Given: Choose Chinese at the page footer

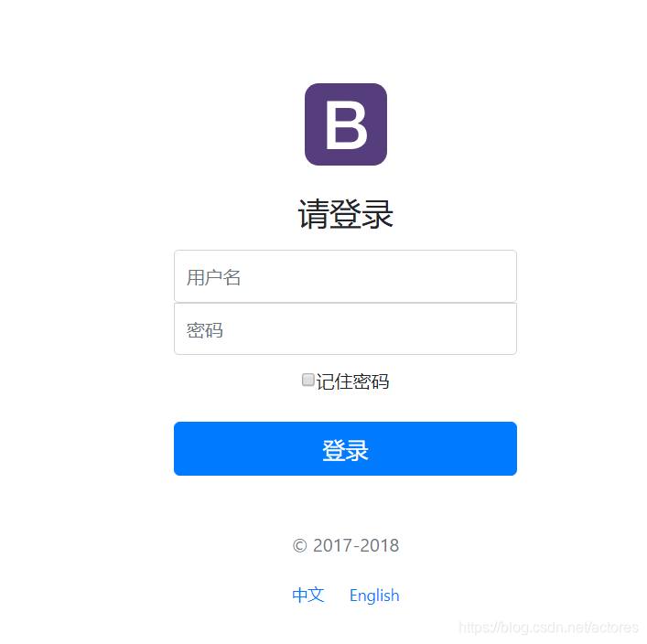Looking at the screenshot, I should pos(307,595).
